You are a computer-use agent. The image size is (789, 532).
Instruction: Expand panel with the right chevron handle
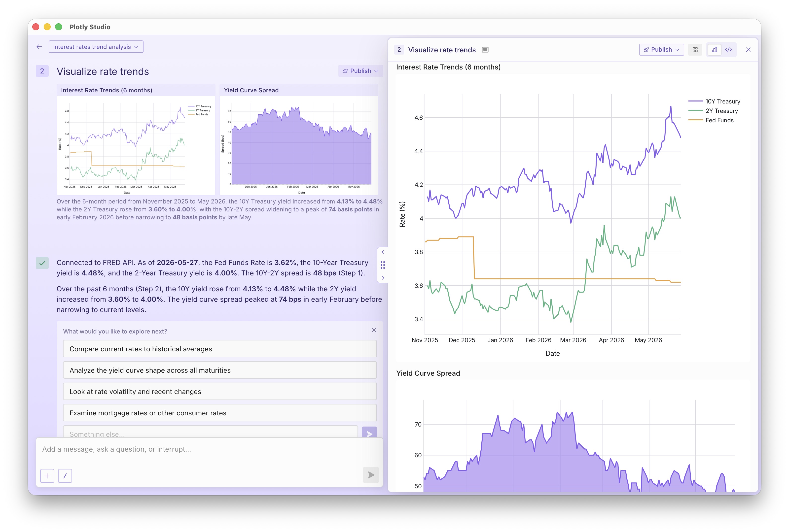coord(383,278)
